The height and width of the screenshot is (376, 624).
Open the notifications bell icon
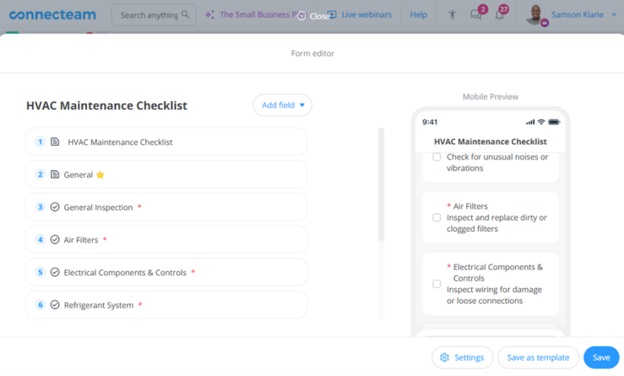pos(499,15)
